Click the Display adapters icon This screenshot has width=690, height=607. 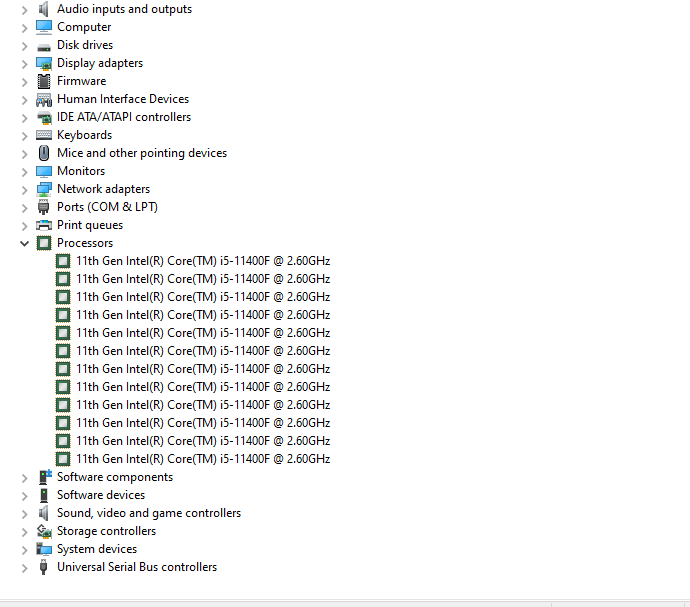coord(44,63)
